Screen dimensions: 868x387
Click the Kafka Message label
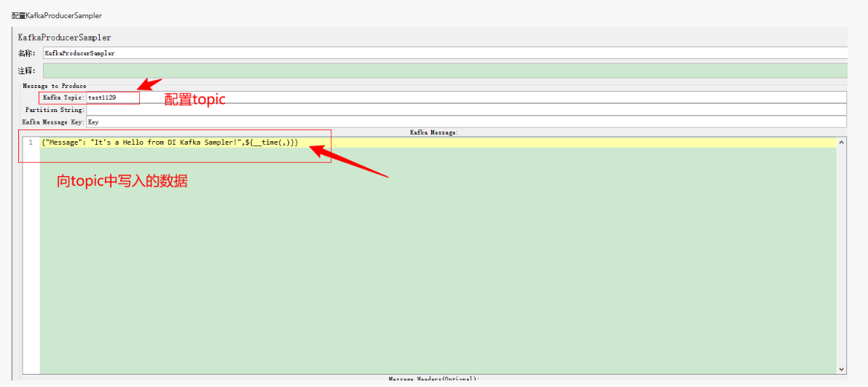434,132
